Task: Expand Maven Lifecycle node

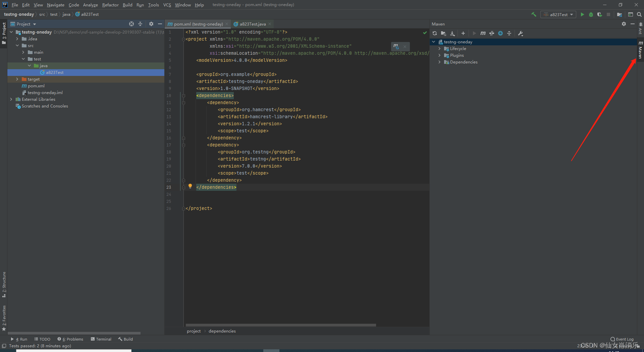Action: tap(439, 49)
